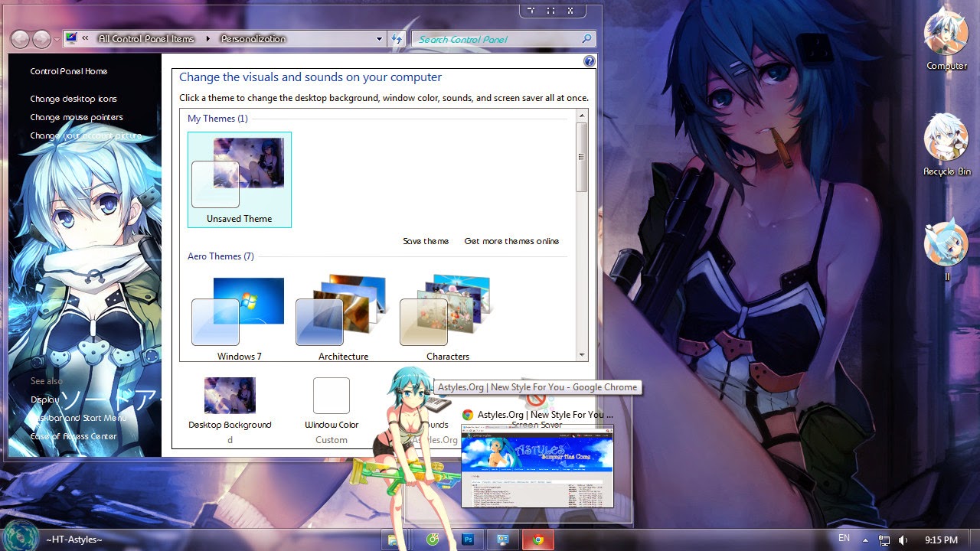Open Taskbar and Start Menu link
Viewport: 980px width, 551px height.
click(79, 418)
